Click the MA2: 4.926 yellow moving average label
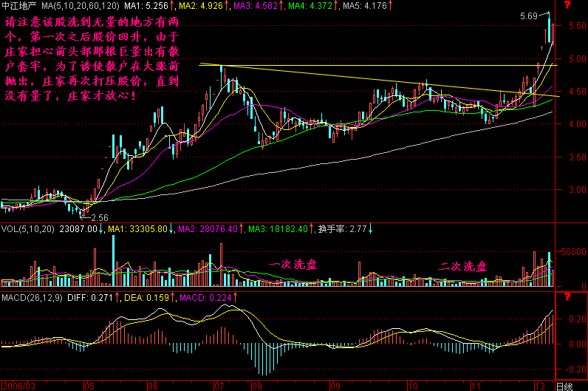 (x=200, y=6)
